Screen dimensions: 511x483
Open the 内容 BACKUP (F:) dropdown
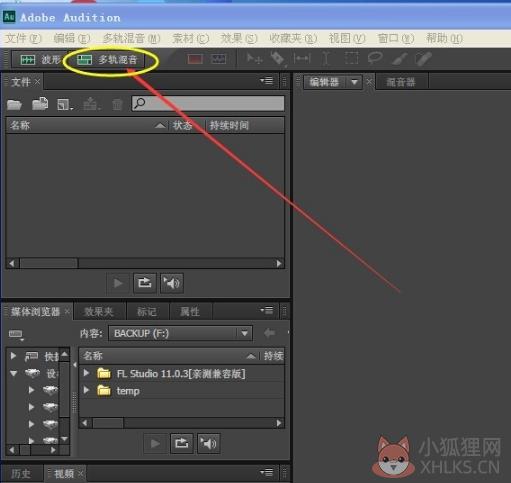click(180, 333)
